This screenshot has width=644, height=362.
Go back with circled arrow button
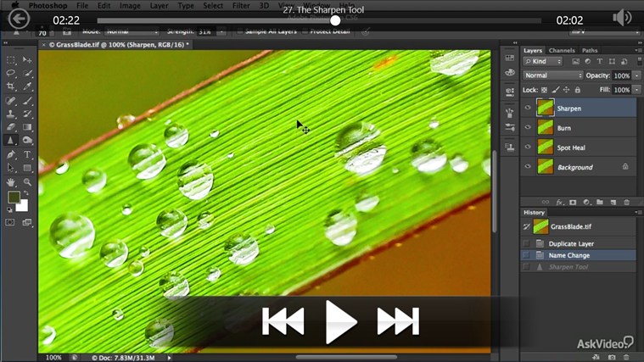tap(19, 19)
